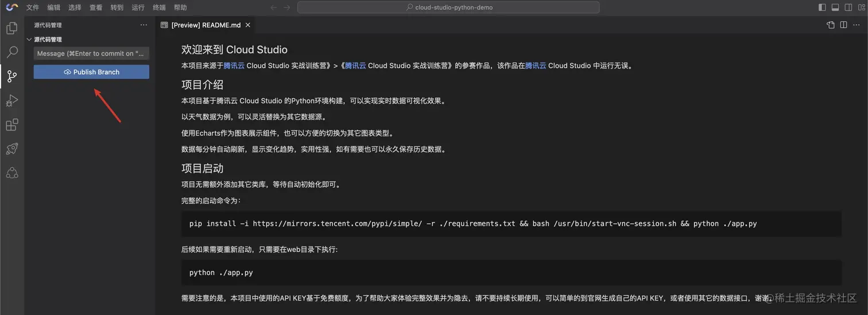Click the line '完整的启动命令为:'
Screen dimensions: 868x315
211,201
